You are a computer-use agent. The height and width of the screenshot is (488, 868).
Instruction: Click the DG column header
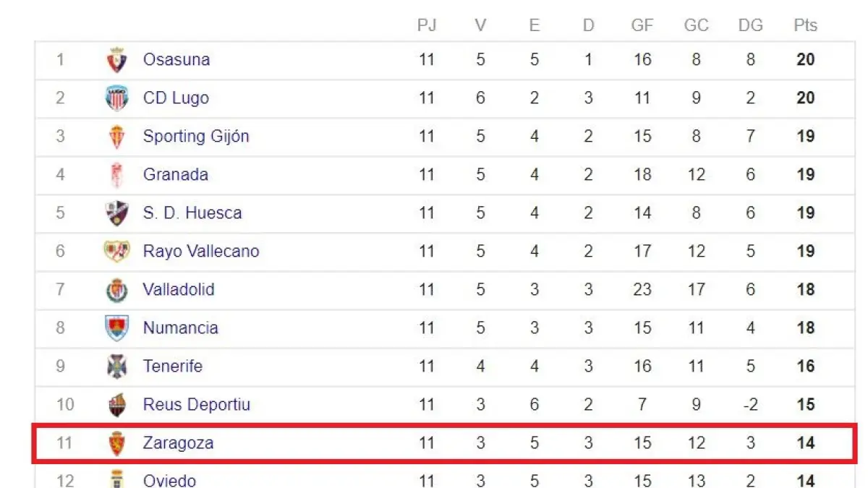point(751,25)
